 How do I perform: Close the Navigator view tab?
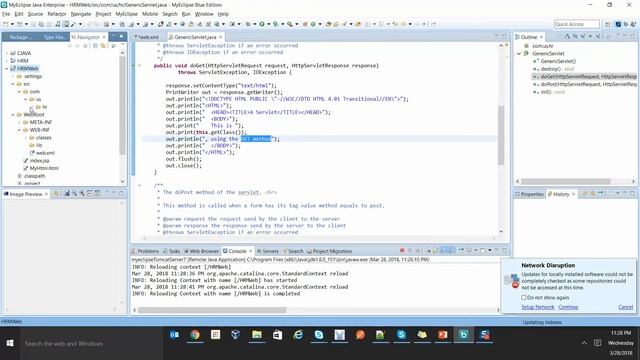pos(104,37)
